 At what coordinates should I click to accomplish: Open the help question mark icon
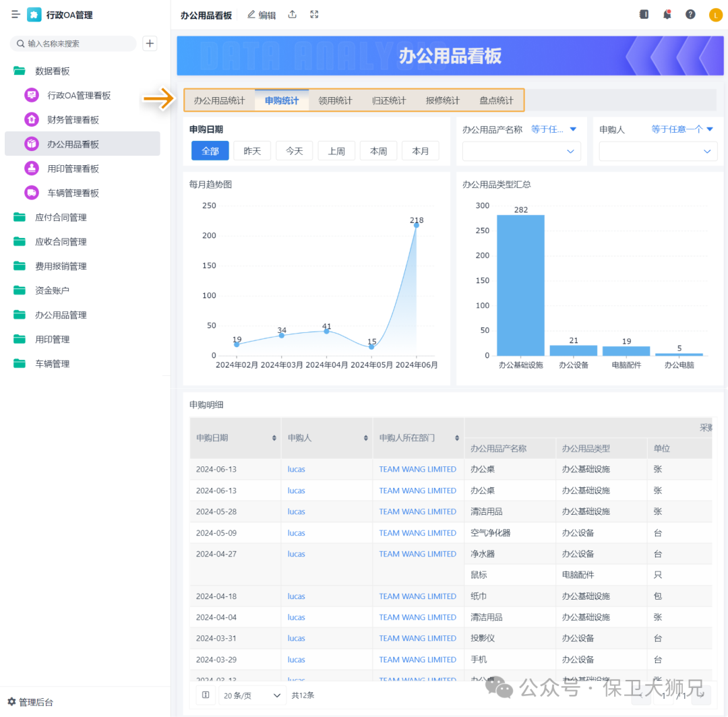[x=690, y=15]
